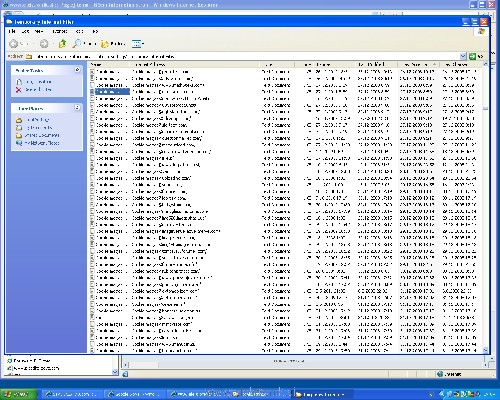The width and height of the screenshot is (500, 400).
Task: Click the green Go arrow button
Action: 472,56
